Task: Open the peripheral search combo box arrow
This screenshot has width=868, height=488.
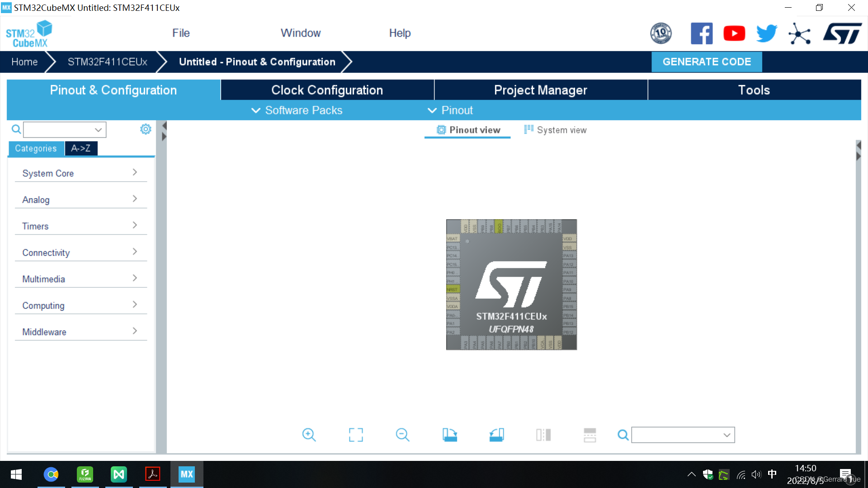Action: click(x=98, y=130)
